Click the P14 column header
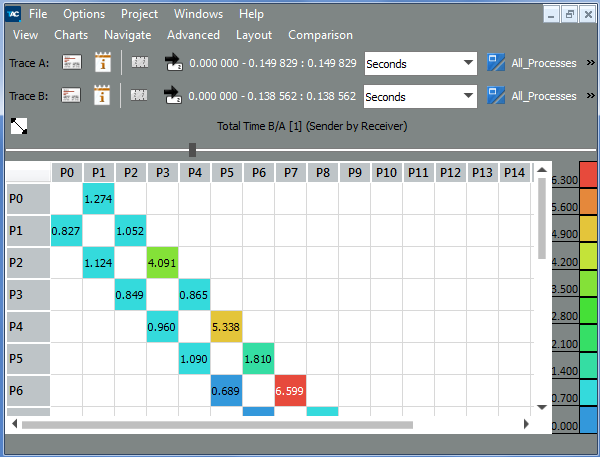This screenshot has height=457, width=600. click(x=514, y=173)
